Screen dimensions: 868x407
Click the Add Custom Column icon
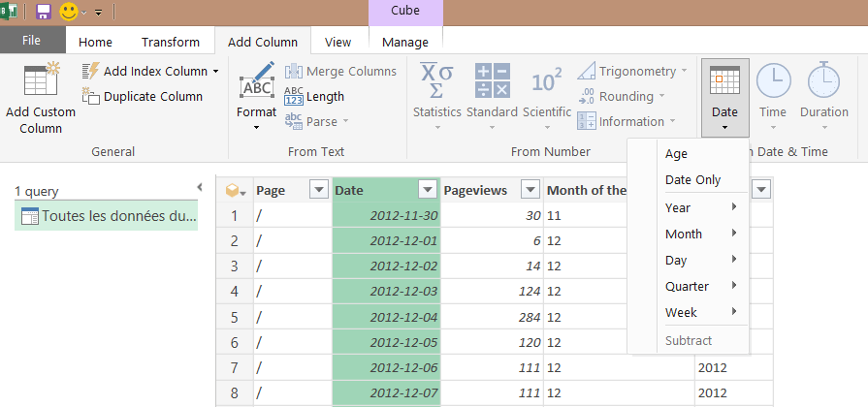(x=41, y=79)
